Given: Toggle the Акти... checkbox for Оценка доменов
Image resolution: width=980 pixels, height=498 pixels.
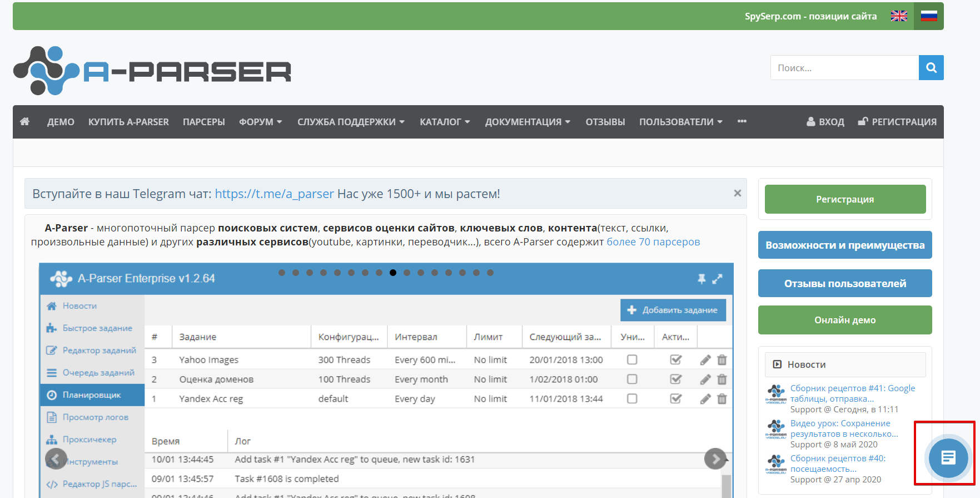Looking at the screenshot, I should pos(676,379).
